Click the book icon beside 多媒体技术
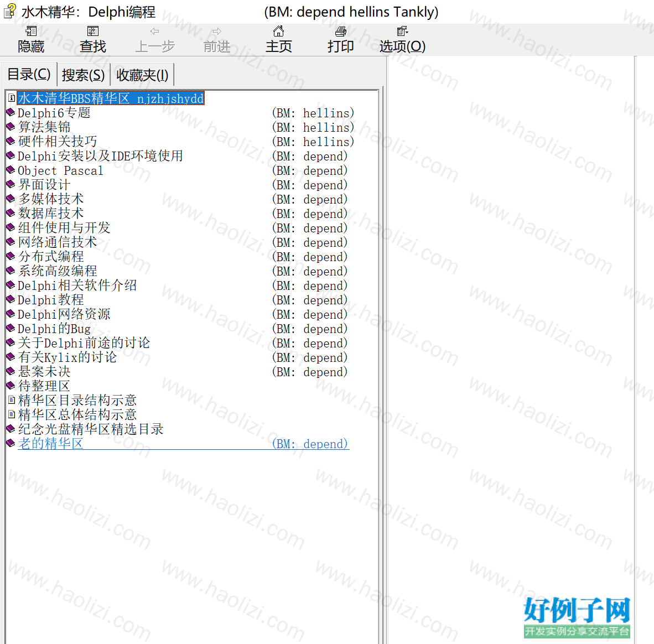654x644 pixels. coord(11,199)
